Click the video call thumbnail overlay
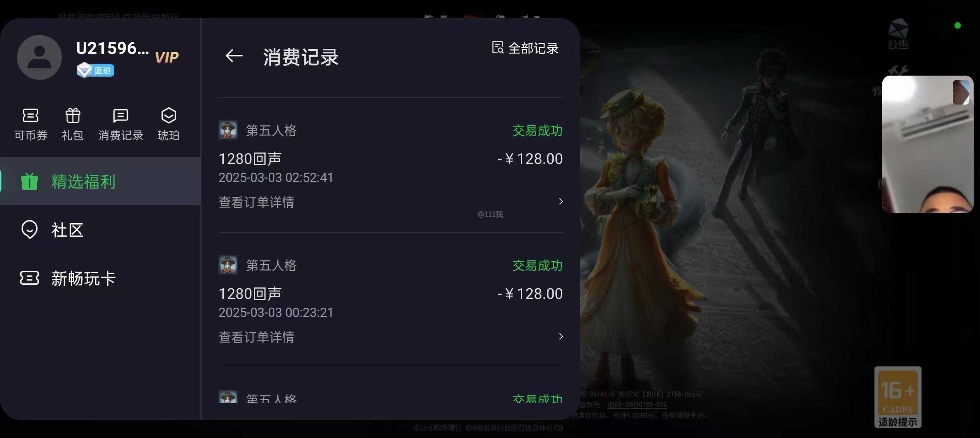Image resolution: width=980 pixels, height=438 pixels. coord(928,144)
